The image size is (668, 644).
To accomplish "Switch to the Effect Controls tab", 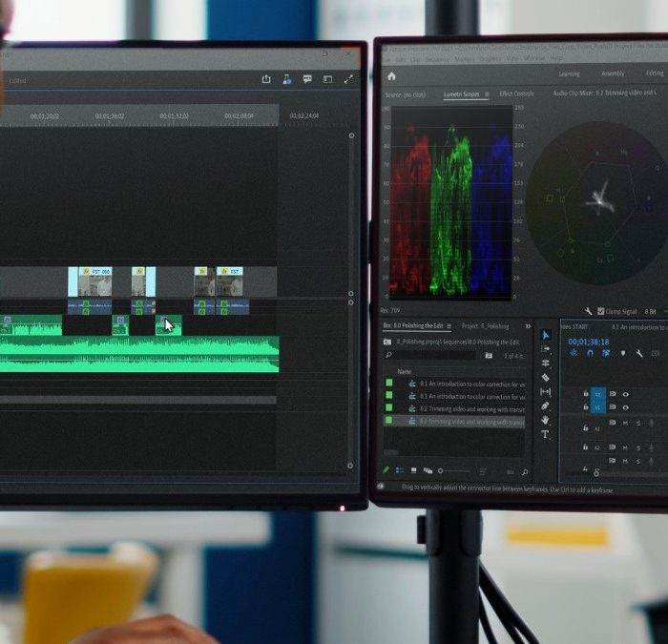I will click(517, 94).
